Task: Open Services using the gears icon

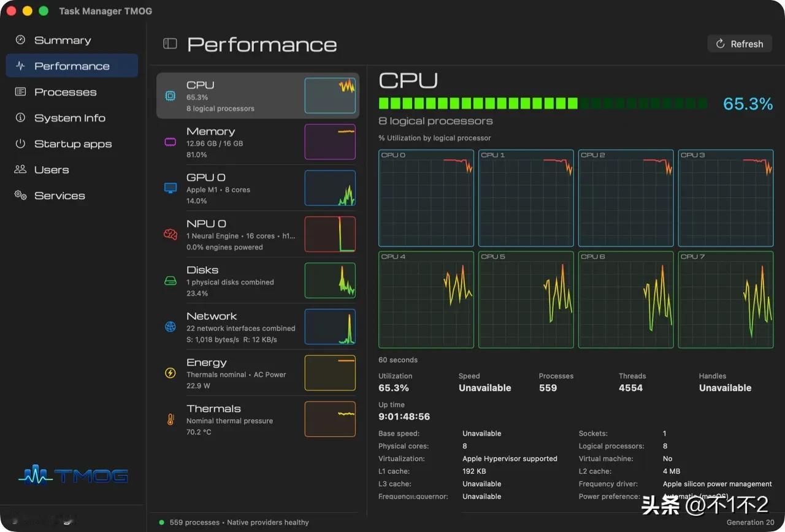Action: (x=20, y=196)
